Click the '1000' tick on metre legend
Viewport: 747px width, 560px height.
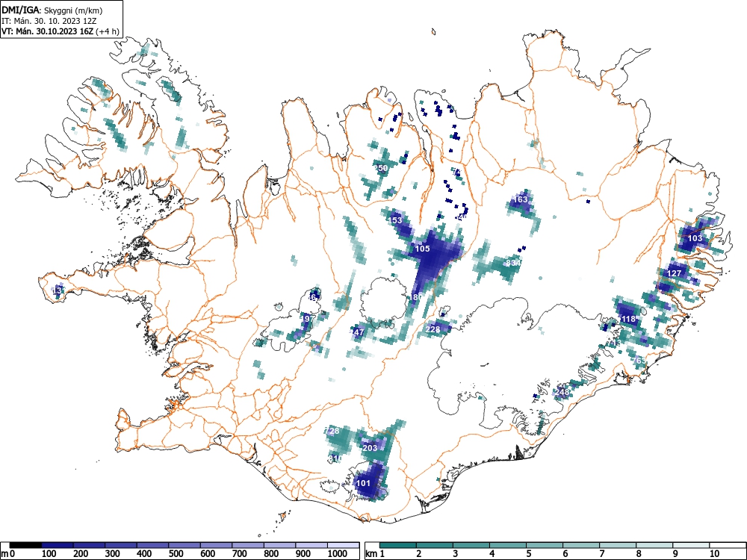(x=338, y=554)
